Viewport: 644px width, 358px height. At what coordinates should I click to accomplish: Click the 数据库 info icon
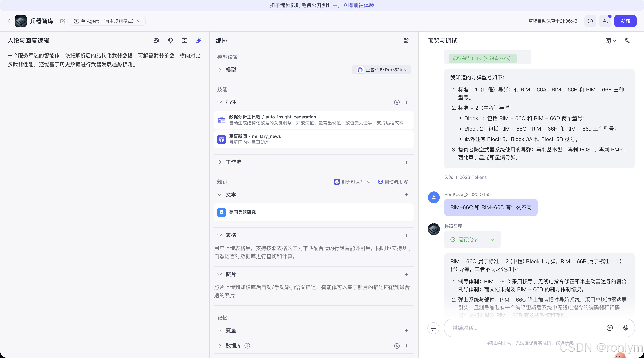coord(247,346)
